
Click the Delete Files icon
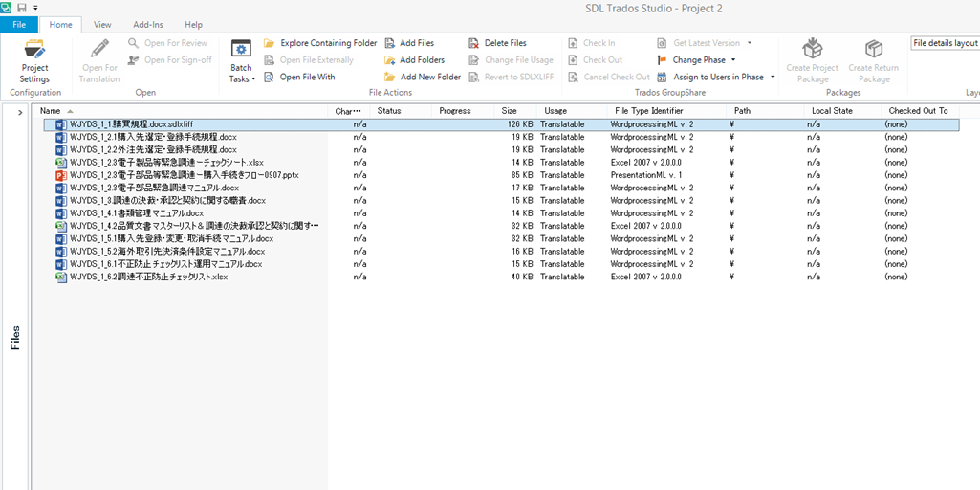[x=474, y=43]
